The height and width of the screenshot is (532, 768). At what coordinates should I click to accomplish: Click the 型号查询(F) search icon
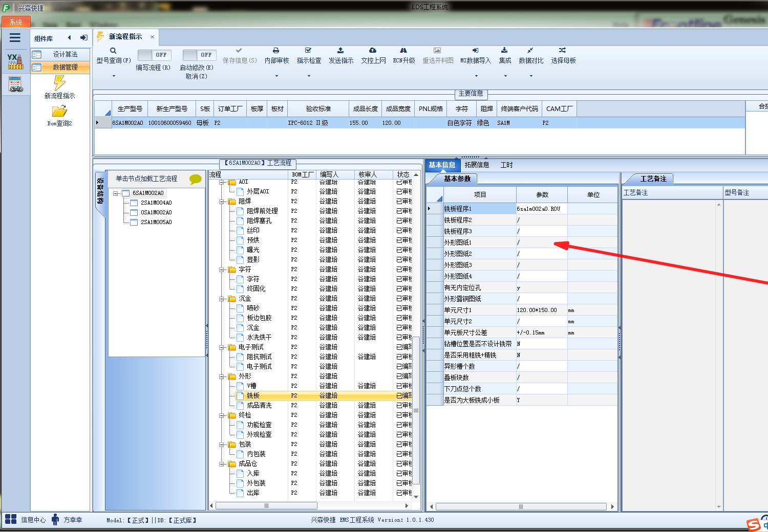(113, 51)
